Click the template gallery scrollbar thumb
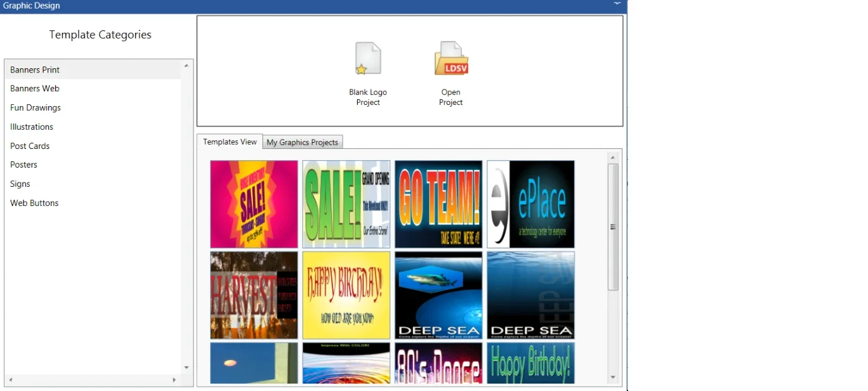The width and height of the screenshot is (868, 391). pos(613,227)
